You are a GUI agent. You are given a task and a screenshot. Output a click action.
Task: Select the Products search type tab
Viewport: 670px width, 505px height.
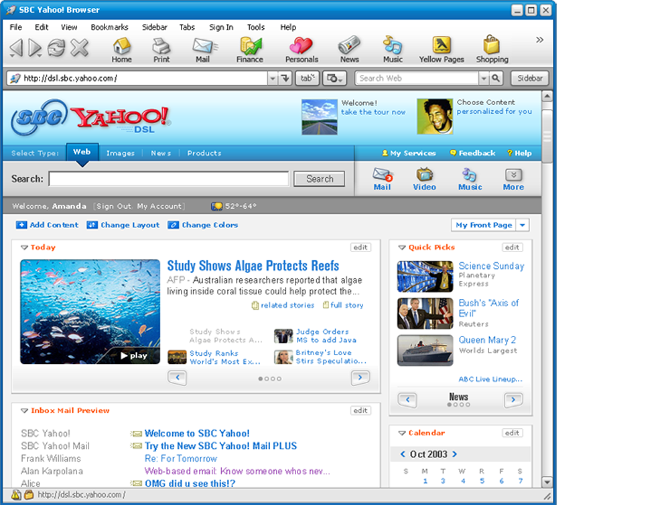click(204, 153)
